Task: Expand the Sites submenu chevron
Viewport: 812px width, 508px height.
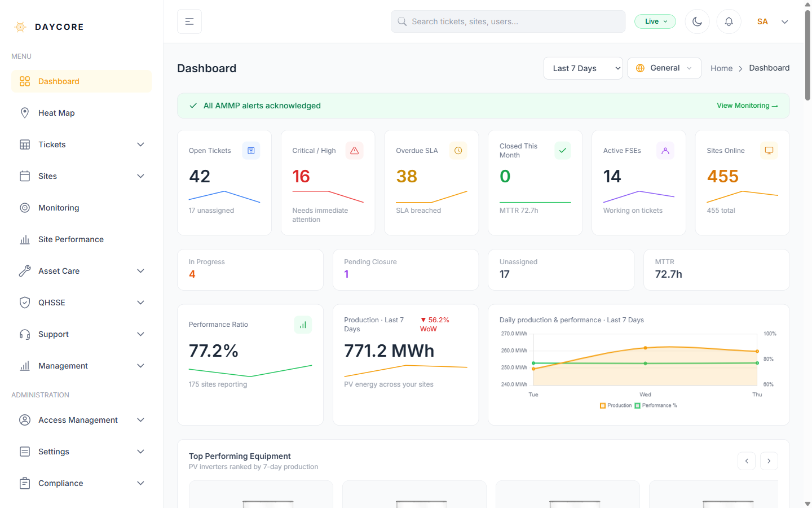Action: [141, 176]
